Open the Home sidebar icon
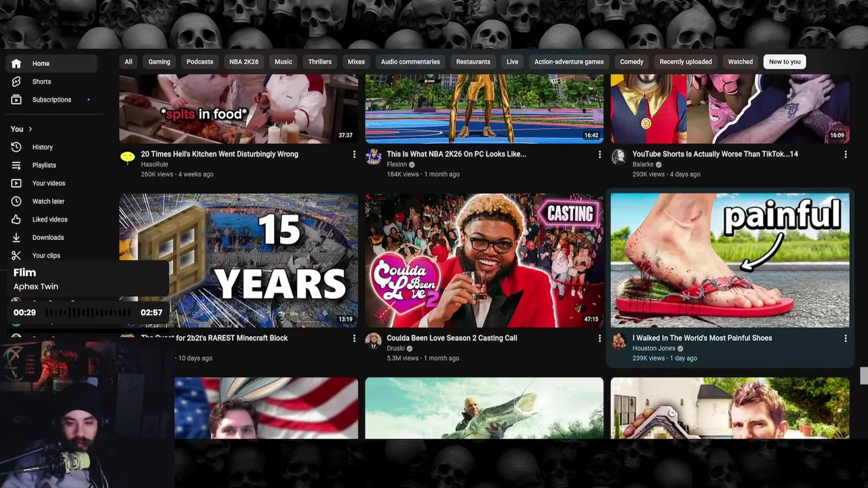 point(16,64)
